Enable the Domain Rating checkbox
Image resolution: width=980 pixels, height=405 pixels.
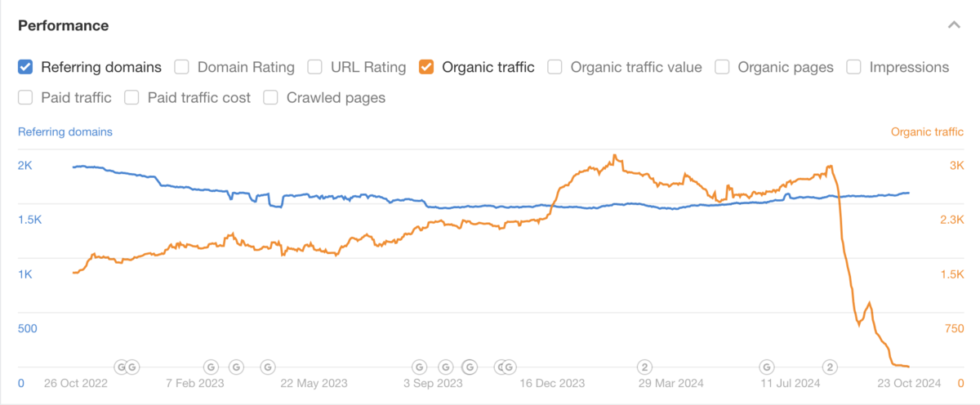pos(182,67)
